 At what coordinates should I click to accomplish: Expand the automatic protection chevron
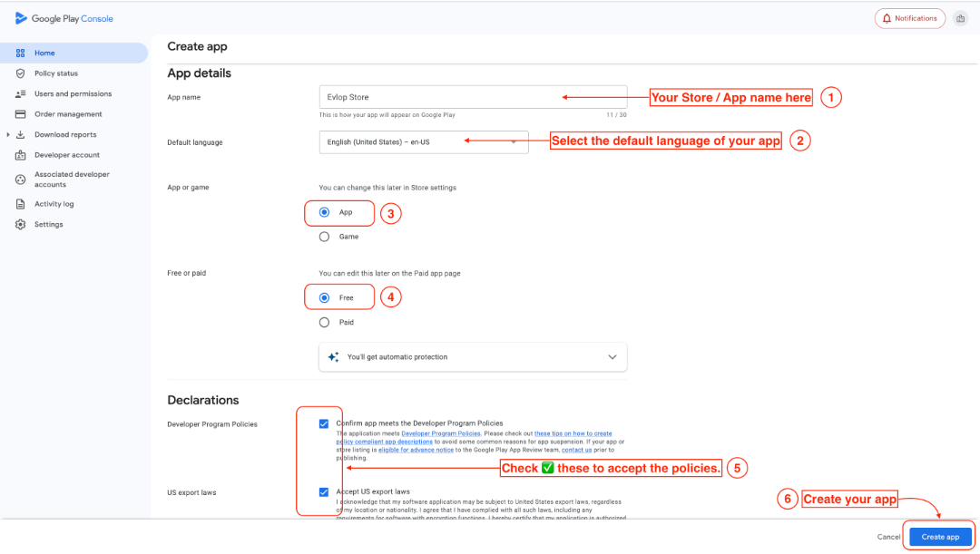(x=612, y=357)
